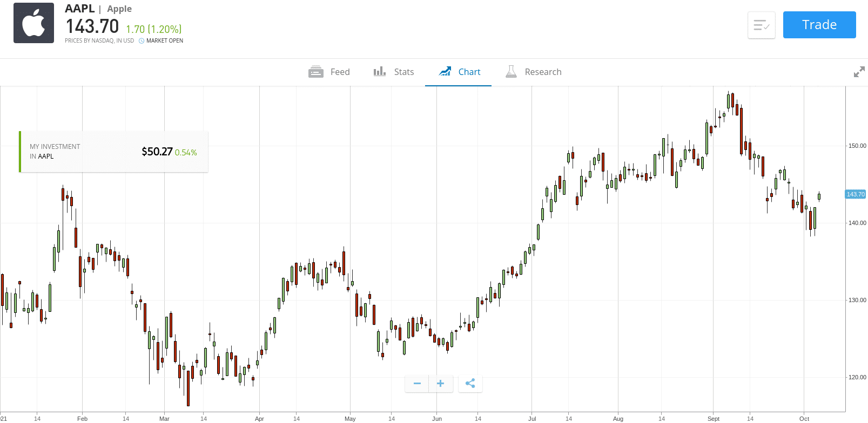Click the AAPL ticker symbol text

coord(80,9)
